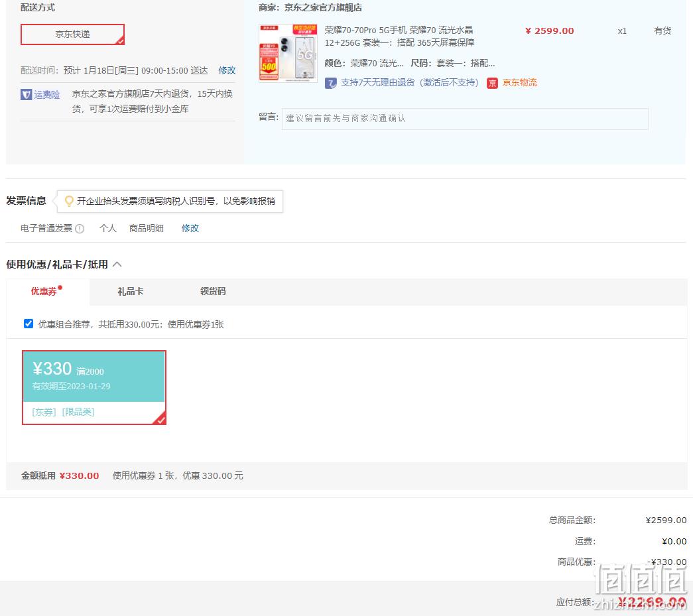Viewport: 693px width, 616px height.
Task: Select the 京东快递 delivery option
Action: point(72,34)
